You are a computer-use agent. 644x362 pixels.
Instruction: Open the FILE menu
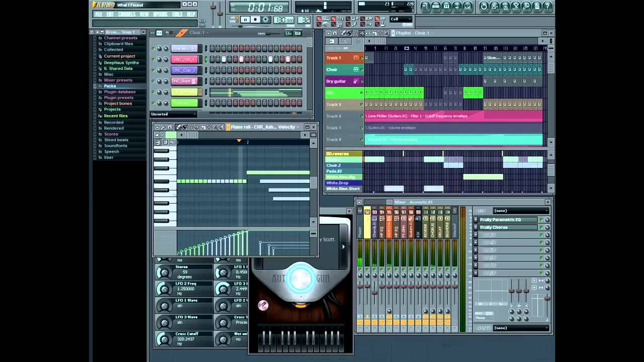[99, 14]
